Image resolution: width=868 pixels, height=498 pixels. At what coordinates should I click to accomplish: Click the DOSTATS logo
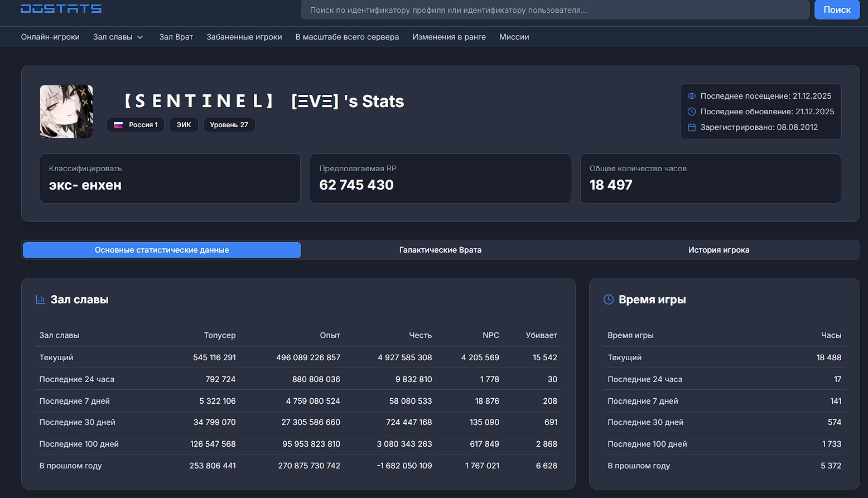[x=61, y=8]
